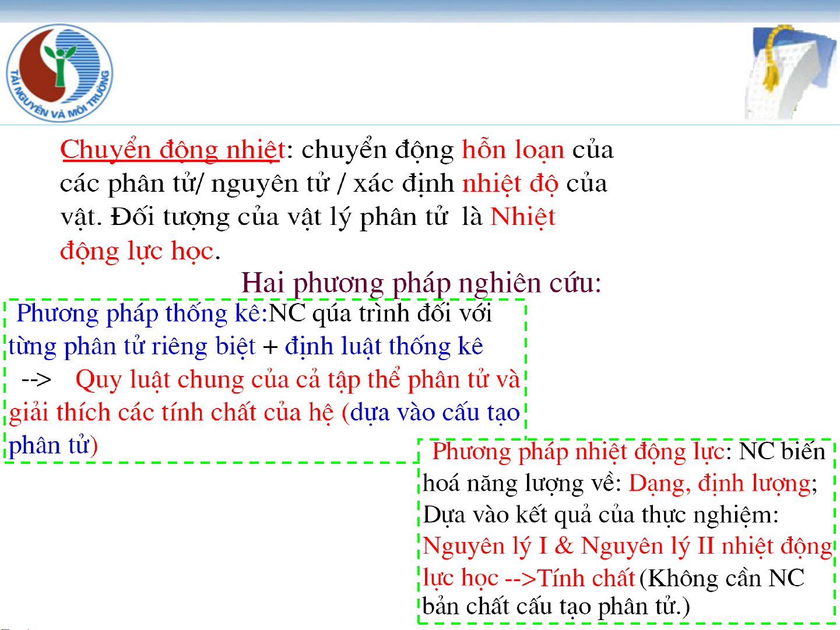Image resolution: width=840 pixels, height=630 pixels.
Task: Click the line "Dựa vào kết quả của thực nghiệm:"
Action: (601, 515)
